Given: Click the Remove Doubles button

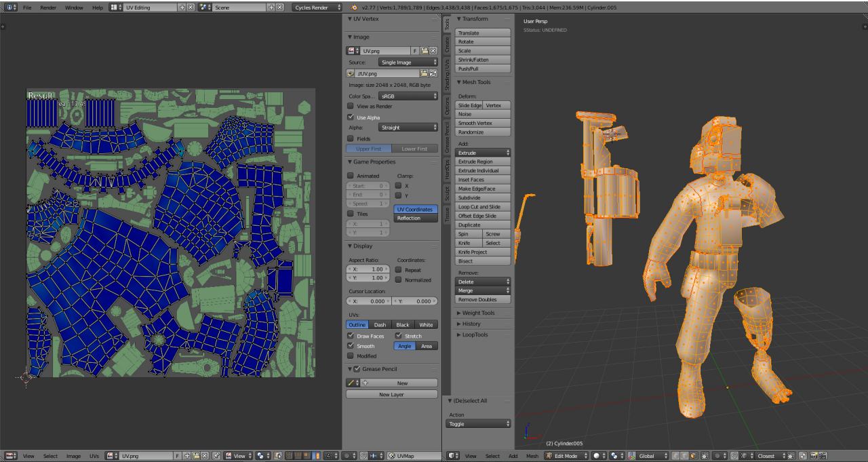Looking at the screenshot, I should (484, 299).
